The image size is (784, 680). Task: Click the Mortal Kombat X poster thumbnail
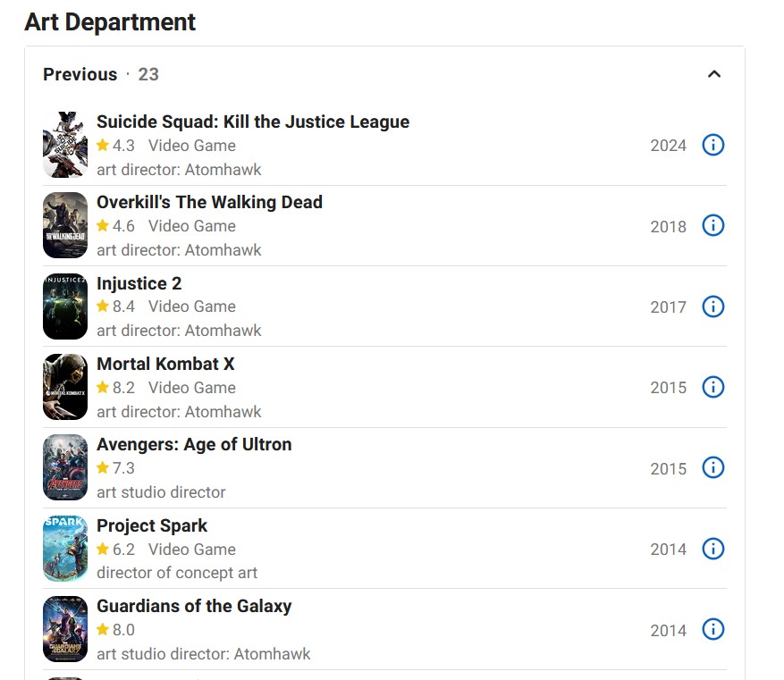(x=65, y=387)
